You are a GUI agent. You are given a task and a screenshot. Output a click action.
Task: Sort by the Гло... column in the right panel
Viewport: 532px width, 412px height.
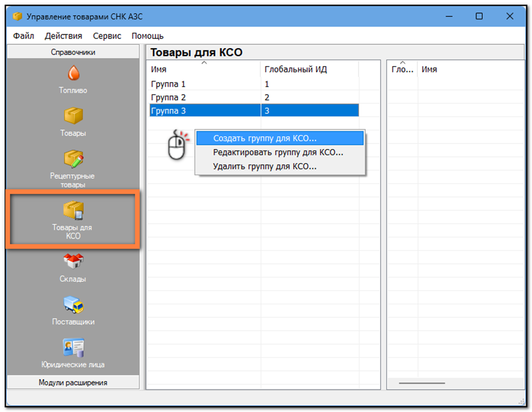click(x=402, y=69)
